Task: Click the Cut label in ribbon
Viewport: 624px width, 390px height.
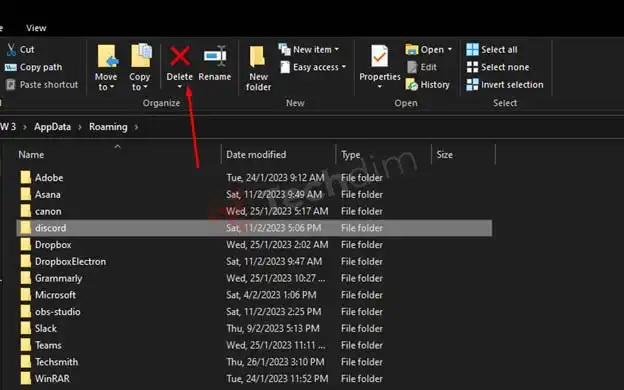Action: click(27, 49)
